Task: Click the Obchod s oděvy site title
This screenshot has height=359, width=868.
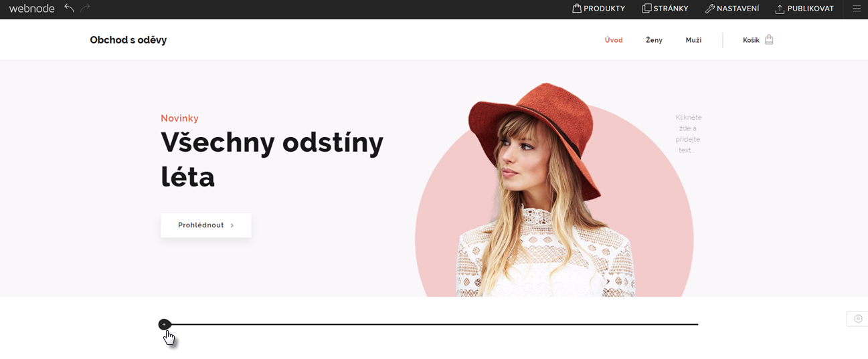Action: (x=128, y=40)
